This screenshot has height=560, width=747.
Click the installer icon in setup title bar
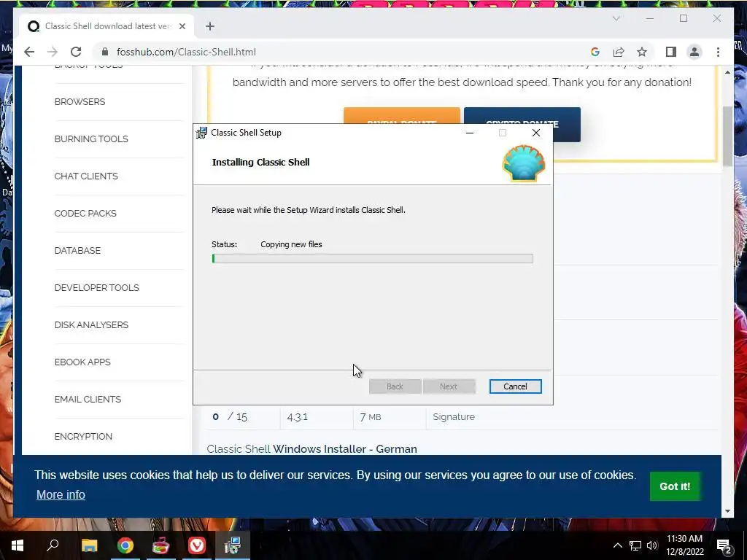(x=201, y=133)
